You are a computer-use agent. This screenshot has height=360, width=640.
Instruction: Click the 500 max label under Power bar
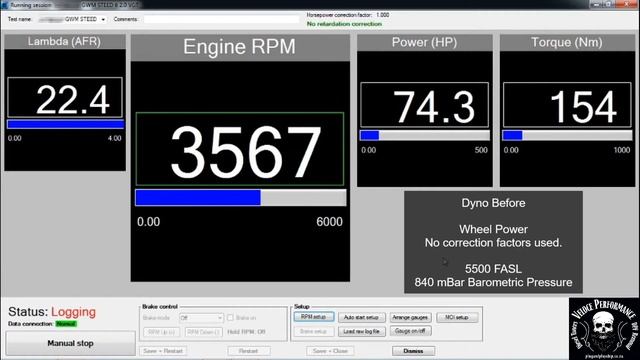[481, 150]
